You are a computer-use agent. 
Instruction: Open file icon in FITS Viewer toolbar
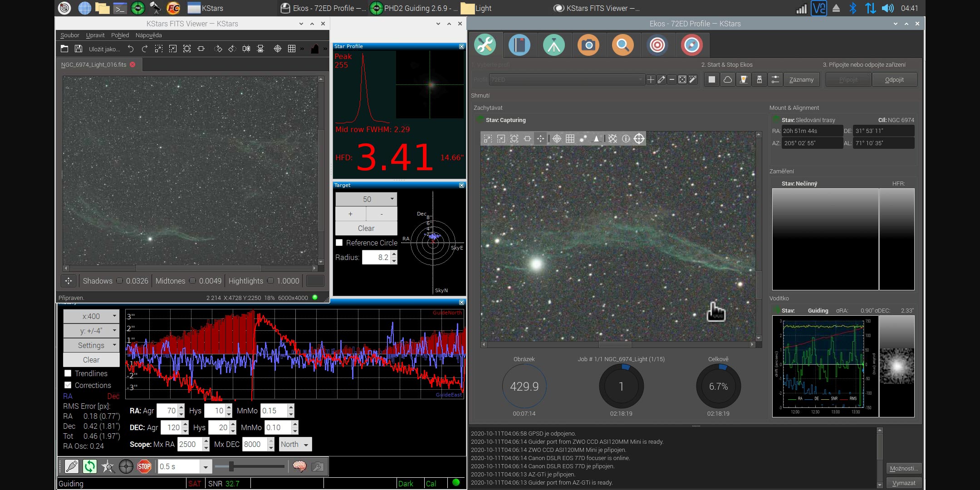coord(64,49)
